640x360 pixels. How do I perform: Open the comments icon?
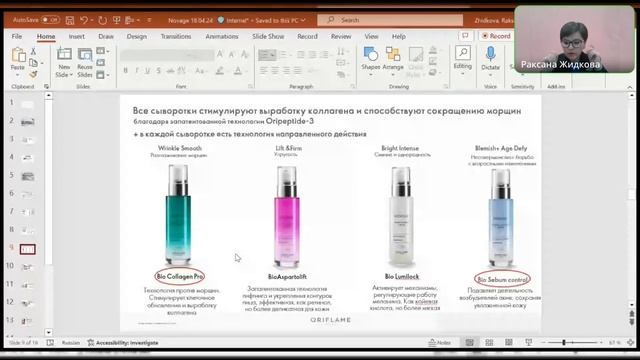(x=465, y=36)
